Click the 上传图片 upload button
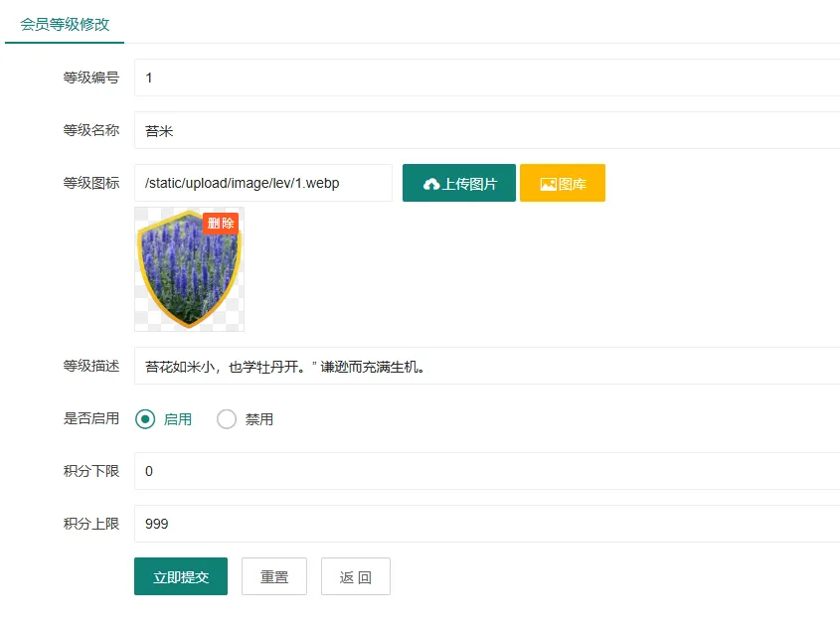Screen dimensions: 840x627 [458, 182]
